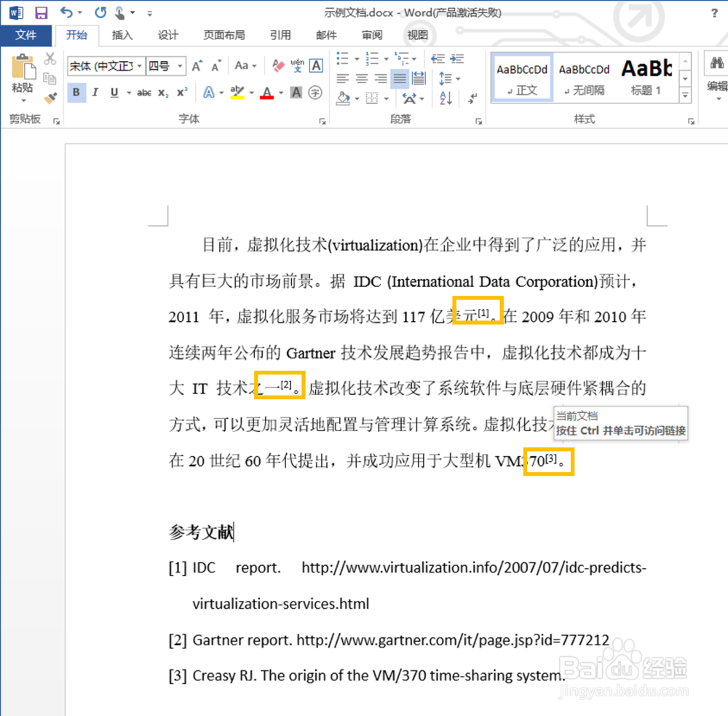Click the touch/mouse mode icon

click(x=120, y=12)
